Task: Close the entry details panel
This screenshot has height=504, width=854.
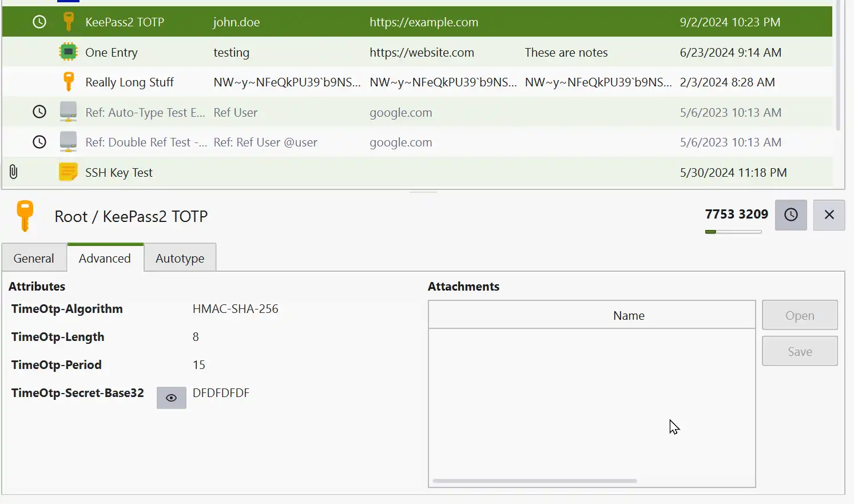Action: point(829,215)
